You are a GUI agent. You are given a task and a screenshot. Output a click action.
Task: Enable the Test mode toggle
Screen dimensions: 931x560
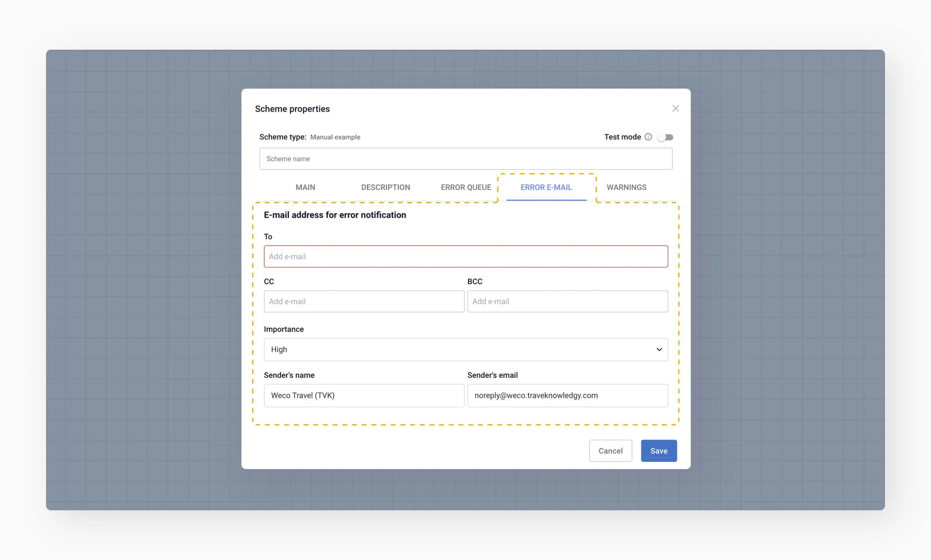pyautogui.click(x=665, y=137)
